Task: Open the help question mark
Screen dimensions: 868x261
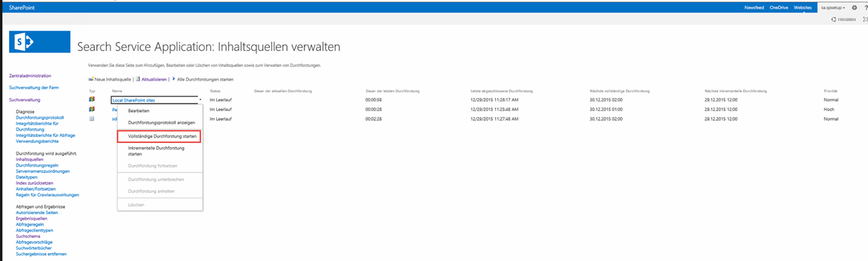Action: pos(864,7)
